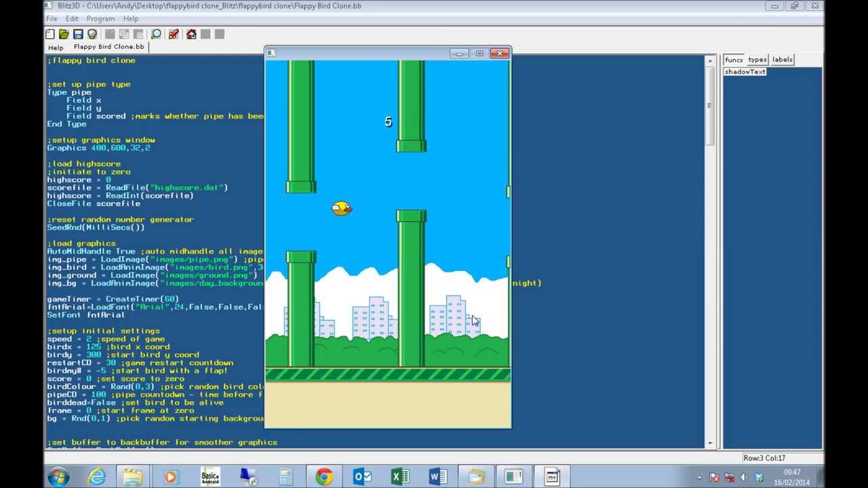Open Windows Media Player from taskbar
The height and width of the screenshot is (488, 868).
tap(170, 477)
